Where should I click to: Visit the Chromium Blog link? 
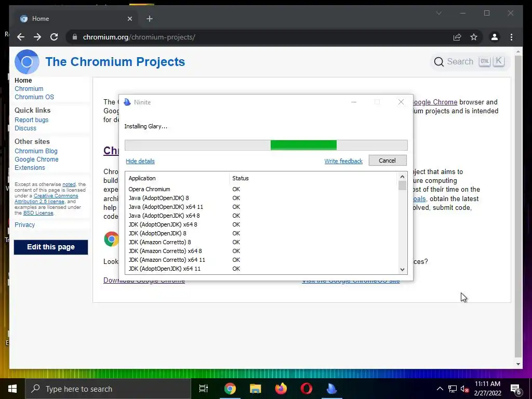click(36, 151)
